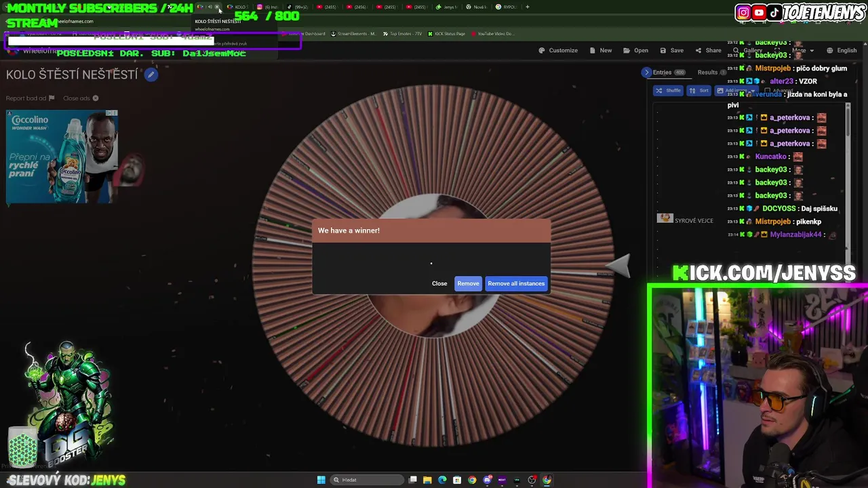Close the winner dialog
This screenshot has height=488, width=868.
439,283
